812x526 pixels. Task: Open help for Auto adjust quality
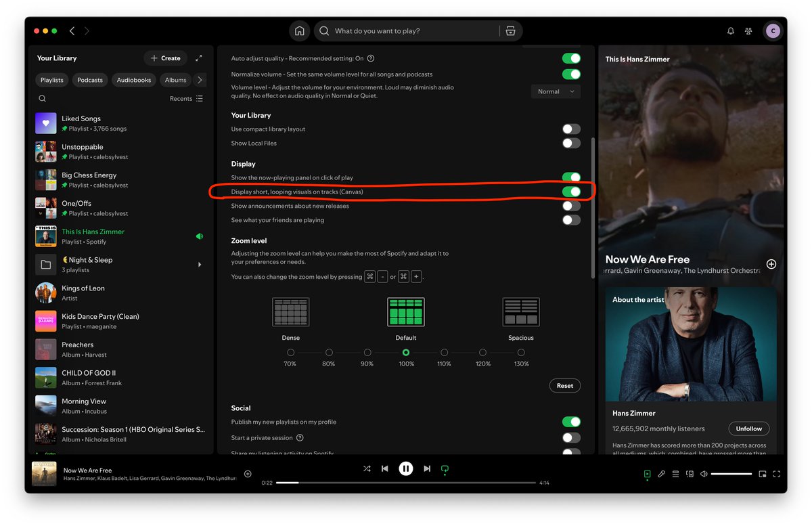click(371, 59)
